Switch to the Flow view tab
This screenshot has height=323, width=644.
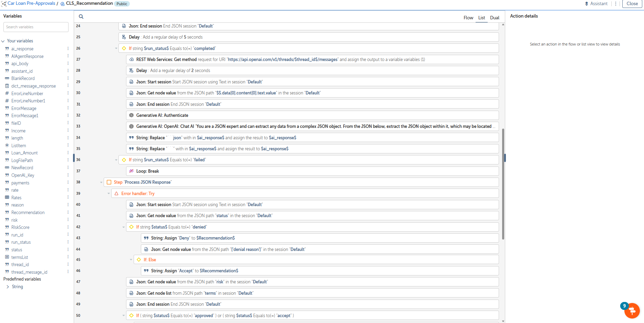tap(468, 18)
